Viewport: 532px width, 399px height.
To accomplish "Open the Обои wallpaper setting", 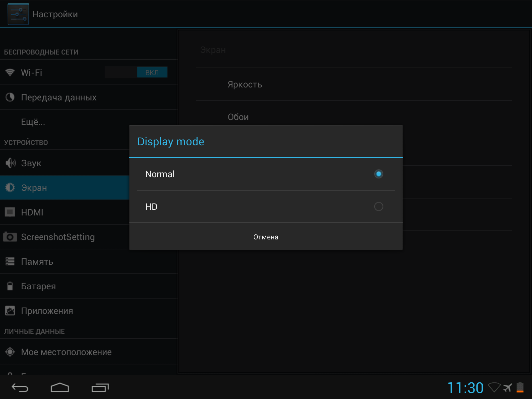I will 238,117.
